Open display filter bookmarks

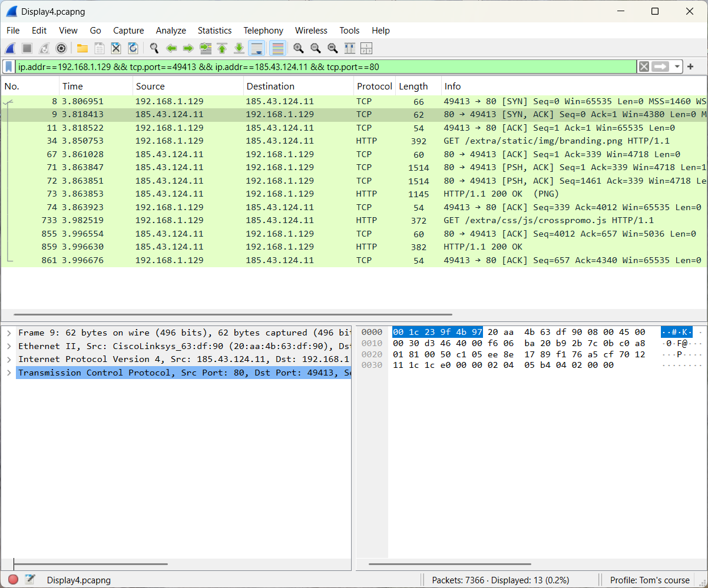pos(9,67)
